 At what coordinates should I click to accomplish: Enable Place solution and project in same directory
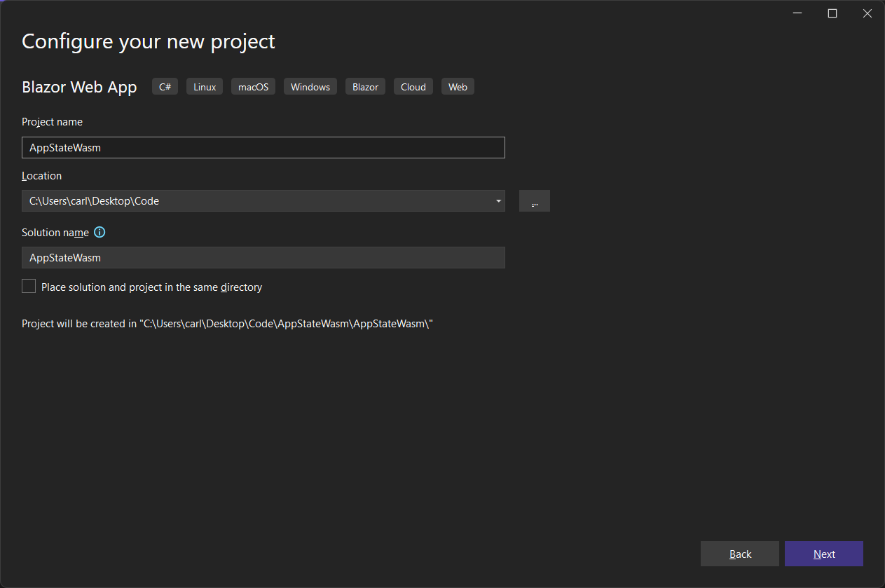[x=29, y=286]
